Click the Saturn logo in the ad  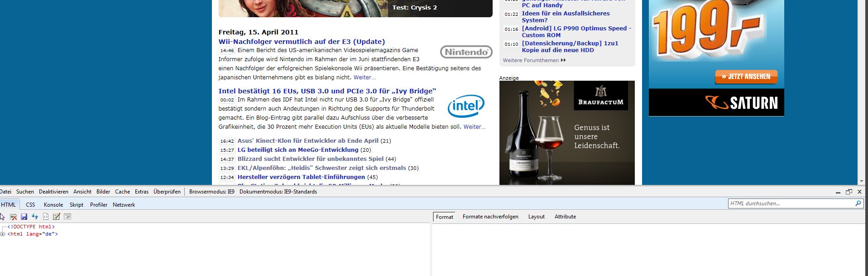741,103
